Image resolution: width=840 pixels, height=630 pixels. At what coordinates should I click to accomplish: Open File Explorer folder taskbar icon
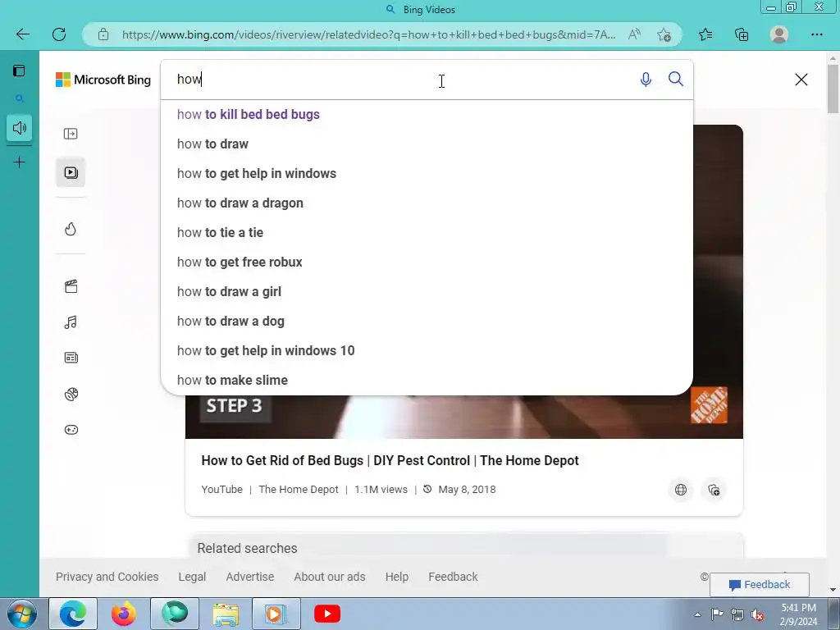pos(226,614)
